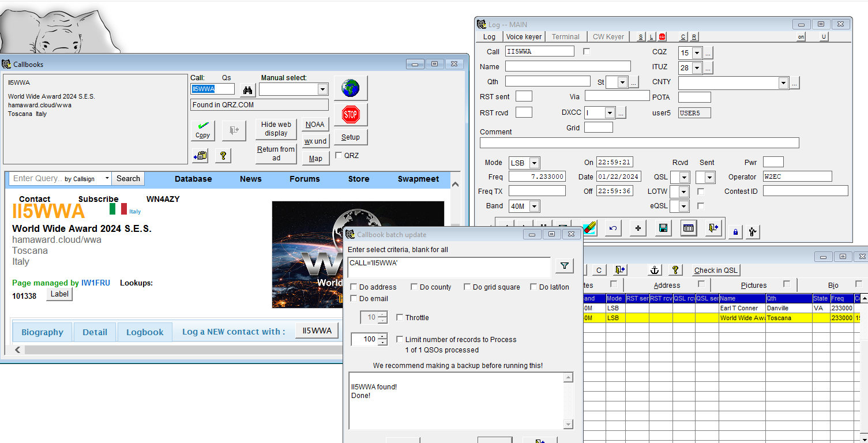Open the Biography tab on QRZ page
Screen dimensions: 868x443
tap(42, 332)
